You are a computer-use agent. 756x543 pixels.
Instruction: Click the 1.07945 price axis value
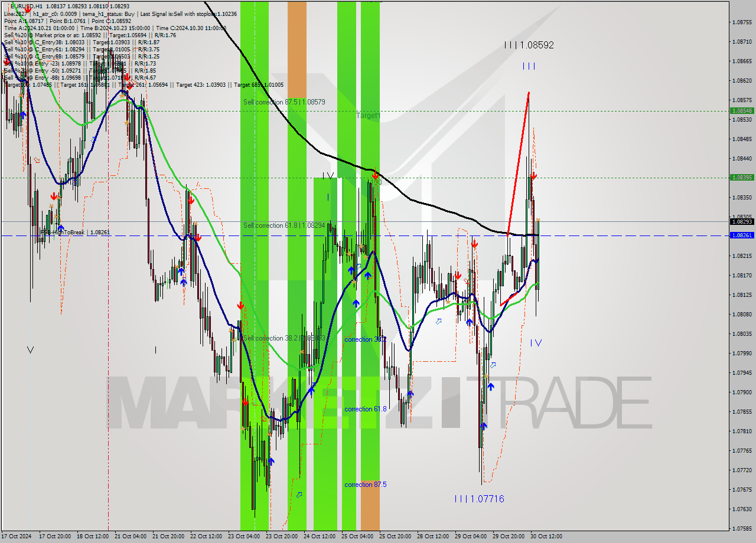(x=742, y=373)
